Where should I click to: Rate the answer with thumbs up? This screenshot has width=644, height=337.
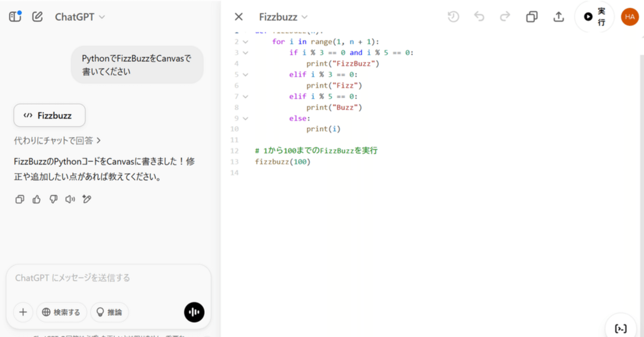36,199
